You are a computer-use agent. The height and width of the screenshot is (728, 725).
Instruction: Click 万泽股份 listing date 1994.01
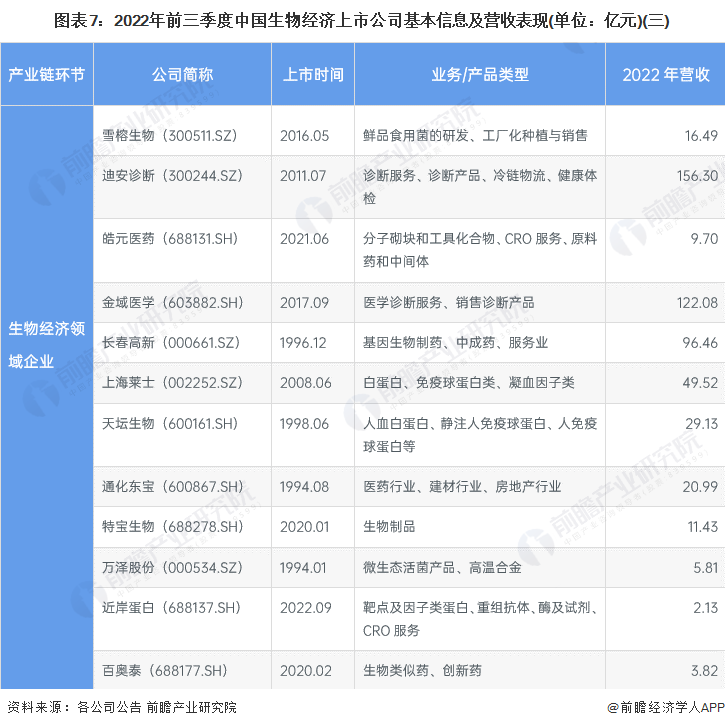click(x=304, y=567)
